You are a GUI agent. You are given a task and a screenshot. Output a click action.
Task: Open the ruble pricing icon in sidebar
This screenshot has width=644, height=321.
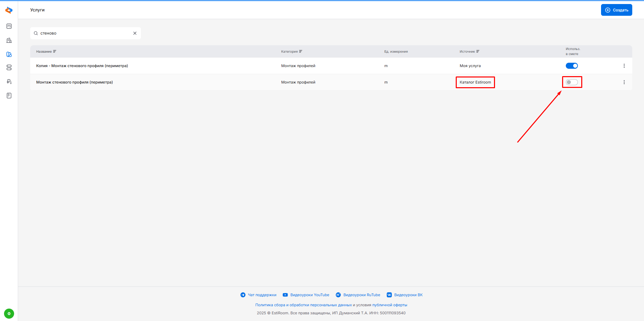pyautogui.click(x=9, y=82)
